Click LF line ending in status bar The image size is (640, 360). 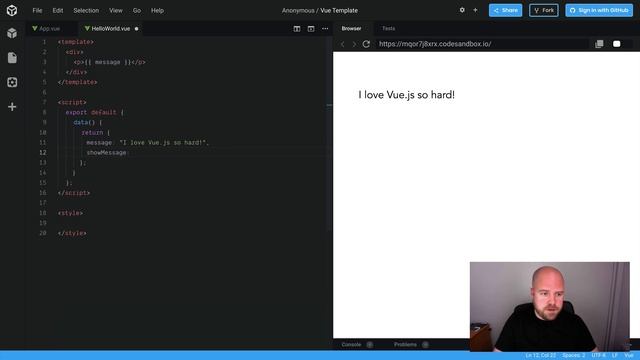point(615,355)
